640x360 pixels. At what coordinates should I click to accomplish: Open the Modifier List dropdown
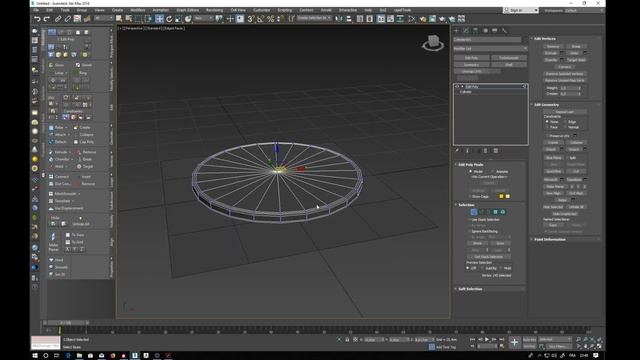(x=490, y=49)
